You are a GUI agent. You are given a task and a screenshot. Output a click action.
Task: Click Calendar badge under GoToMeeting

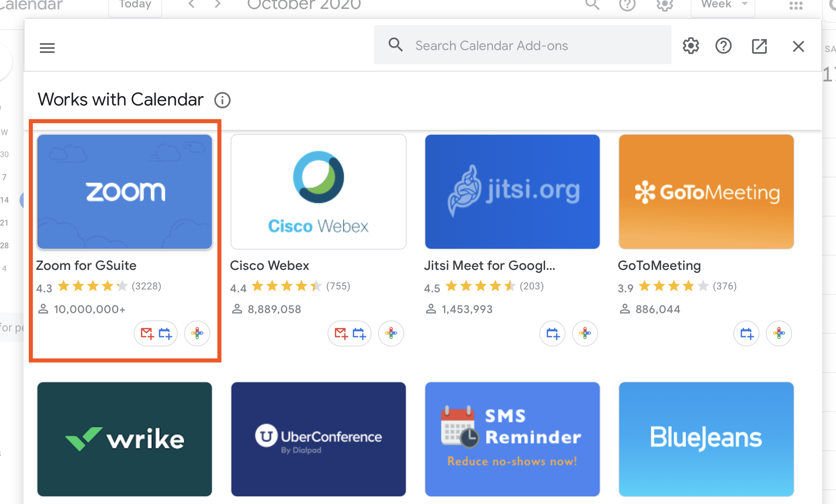746,333
